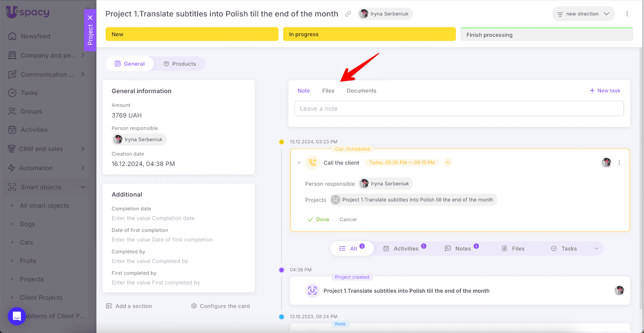Mark the call as Done
Viewport: 644px width, 333px height.
tap(318, 219)
